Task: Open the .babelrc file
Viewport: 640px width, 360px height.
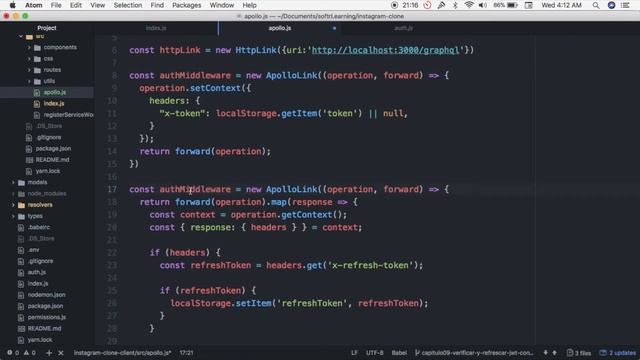Action: 39,227
